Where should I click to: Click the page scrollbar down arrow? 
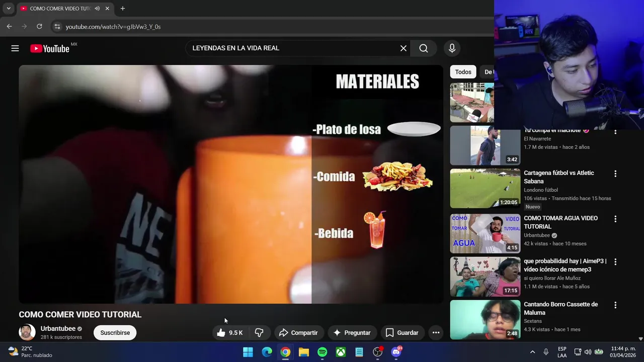640,339
